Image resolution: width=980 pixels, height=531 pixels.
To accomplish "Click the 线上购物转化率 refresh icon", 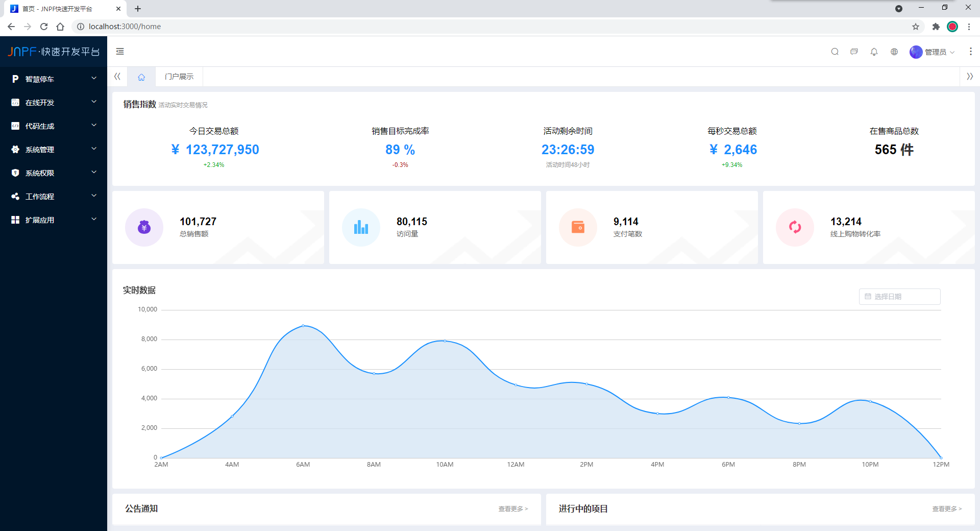I will [795, 227].
